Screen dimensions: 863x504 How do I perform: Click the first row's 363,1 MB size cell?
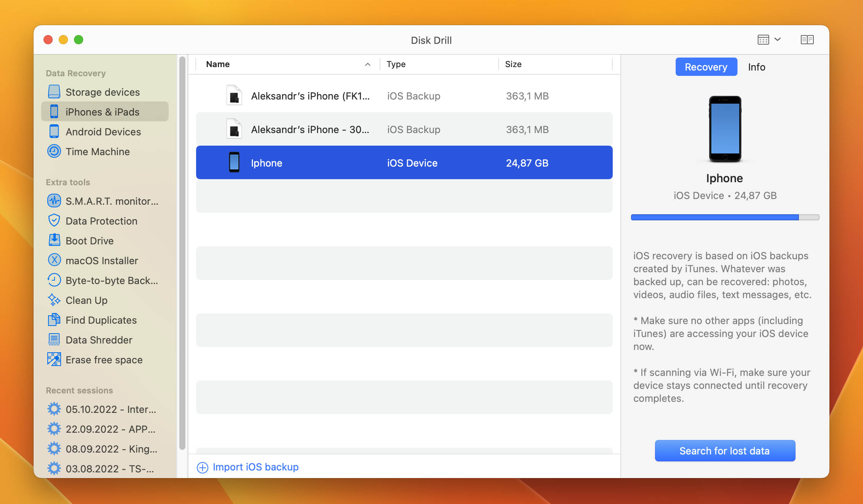[527, 96]
